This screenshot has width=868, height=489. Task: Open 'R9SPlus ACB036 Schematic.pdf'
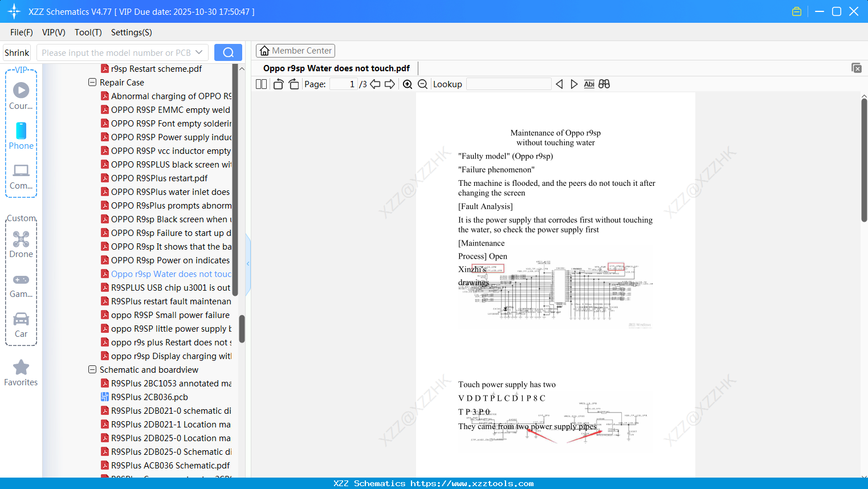click(x=166, y=465)
